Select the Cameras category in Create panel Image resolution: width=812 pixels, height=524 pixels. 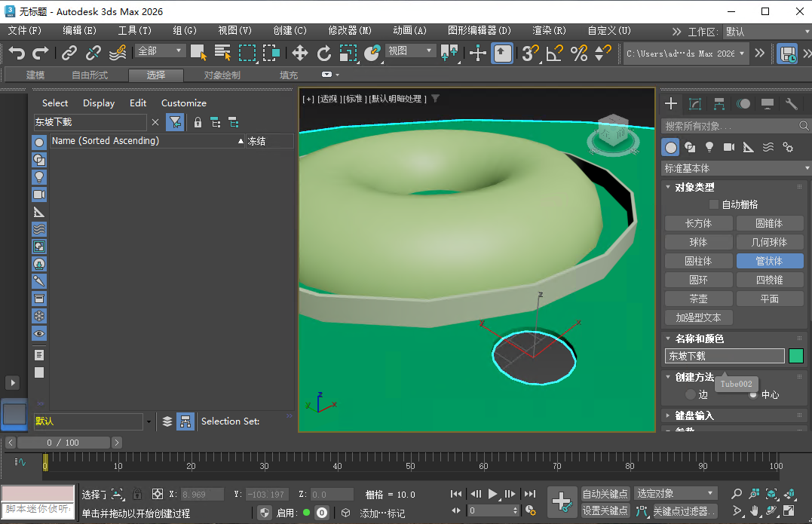click(727, 147)
